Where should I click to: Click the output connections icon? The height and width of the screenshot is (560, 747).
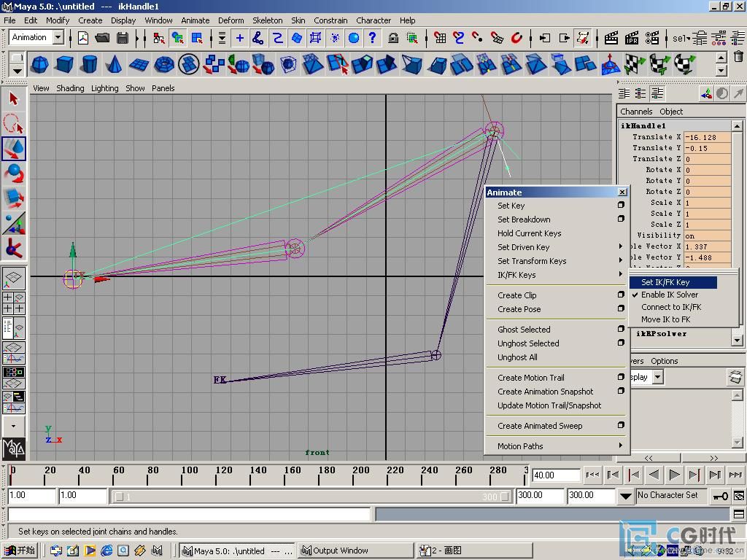564,38
